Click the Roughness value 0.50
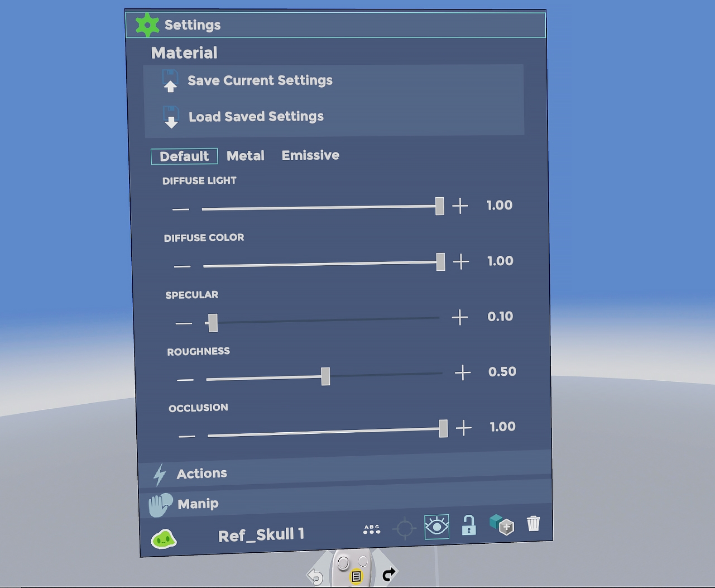Screen dimensions: 715x588 click(502, 372)
